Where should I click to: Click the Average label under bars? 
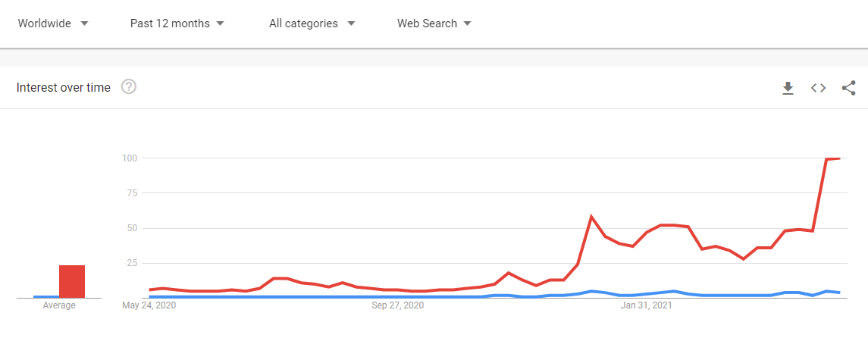coord(59,305)
